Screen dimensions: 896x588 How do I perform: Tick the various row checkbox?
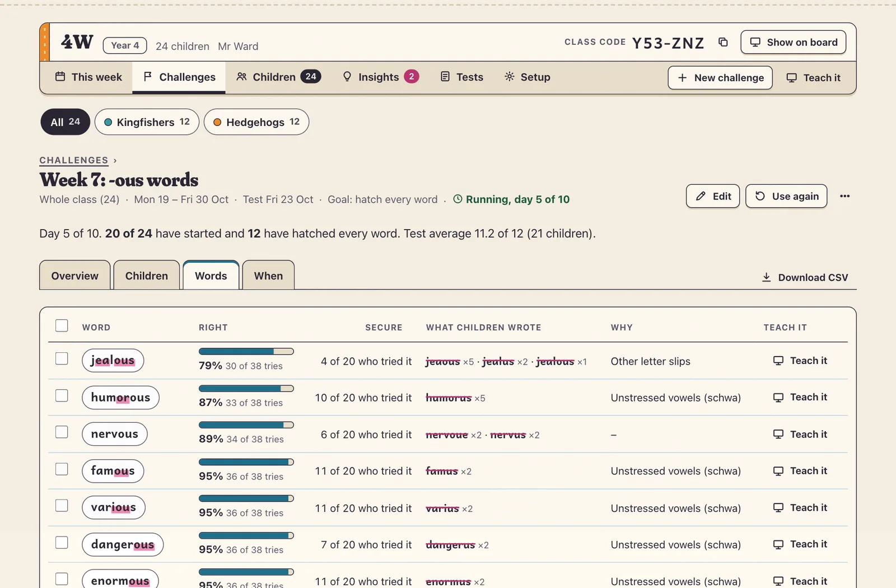[62, 505]
